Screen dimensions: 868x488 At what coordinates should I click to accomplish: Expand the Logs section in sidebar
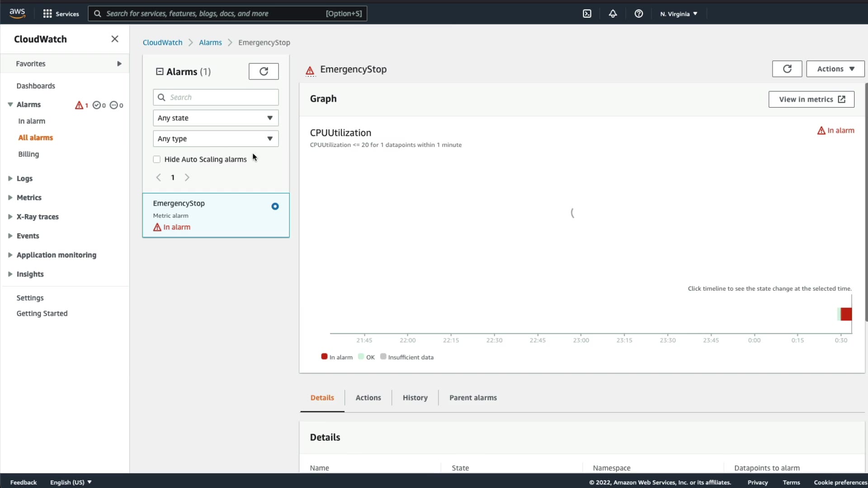pyautogui.click(x=24, y=178)
